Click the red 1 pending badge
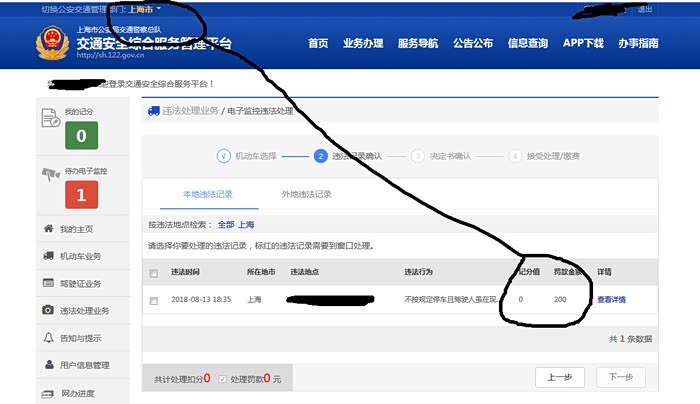 (x=81, y=195)
